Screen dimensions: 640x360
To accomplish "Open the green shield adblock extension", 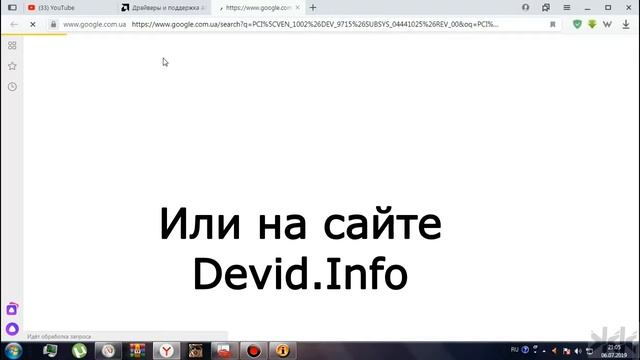I will pos(577,24).
